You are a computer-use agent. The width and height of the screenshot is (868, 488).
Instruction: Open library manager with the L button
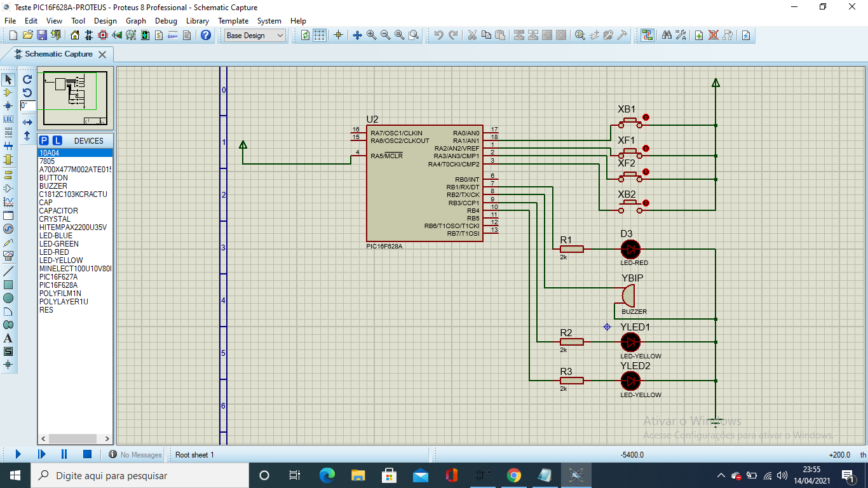(x=57, y=140)
